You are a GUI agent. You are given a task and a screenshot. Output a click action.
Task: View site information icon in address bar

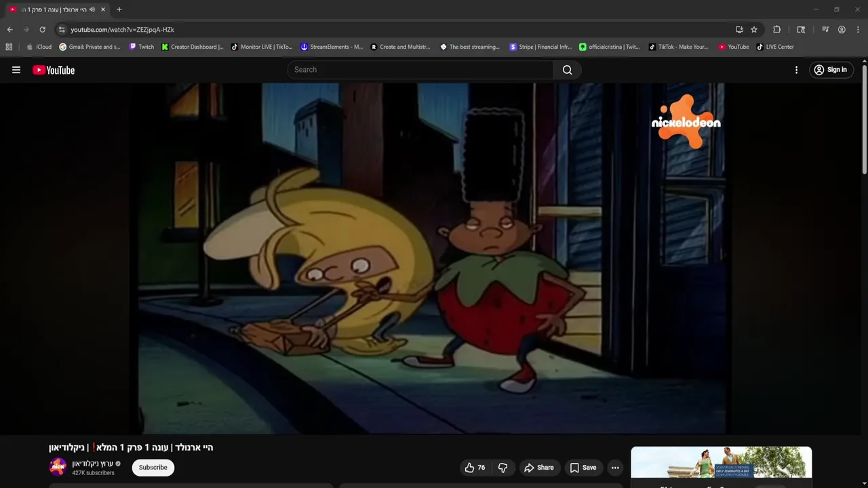coord(62,30)
